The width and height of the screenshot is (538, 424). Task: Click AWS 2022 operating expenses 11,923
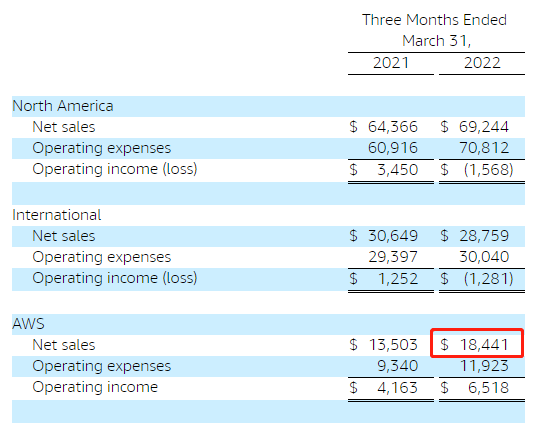click(x=484, y=366)
